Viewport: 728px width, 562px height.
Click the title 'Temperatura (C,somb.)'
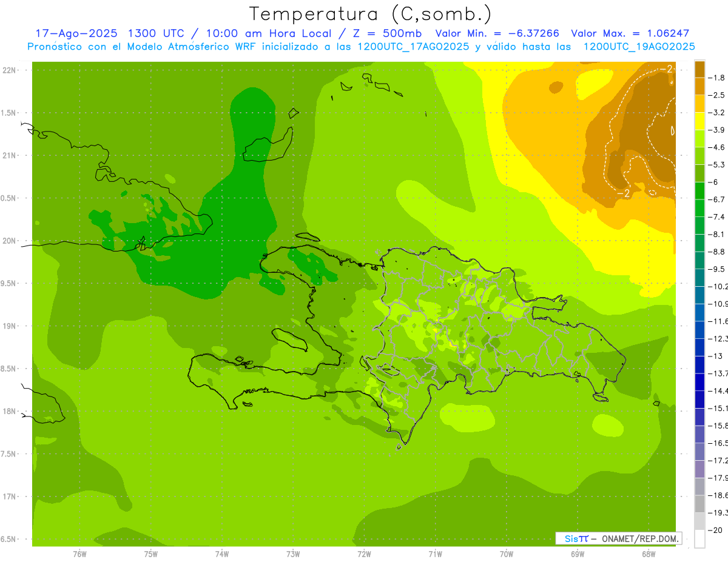coord(370,13)
